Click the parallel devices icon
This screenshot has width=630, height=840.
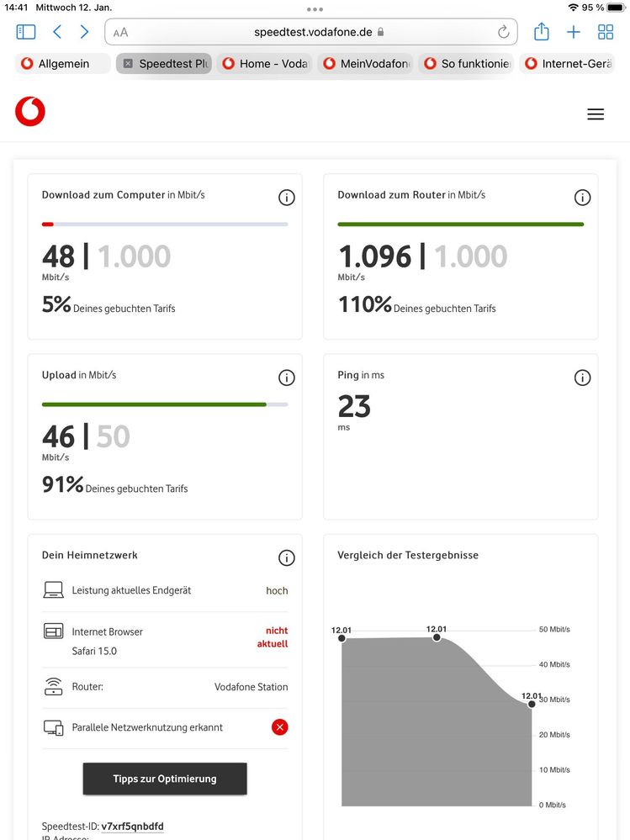[53, 727]
